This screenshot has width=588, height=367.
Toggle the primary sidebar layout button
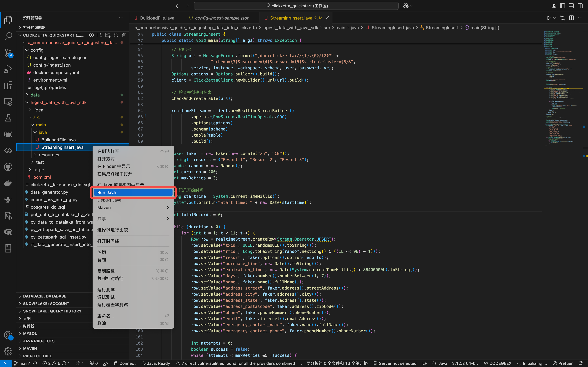(x=562, y=6)
